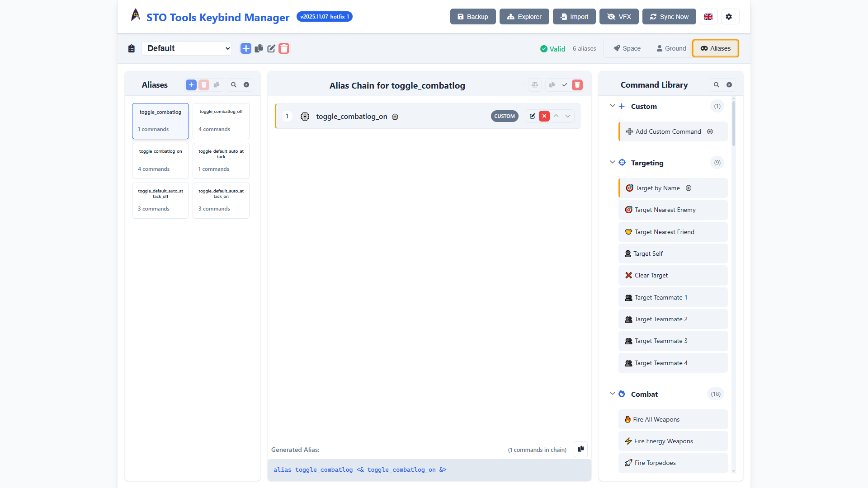Viewport: 868px width, 488px height.
Task: Switch to the Space environment
Action: tap(626, 48)
